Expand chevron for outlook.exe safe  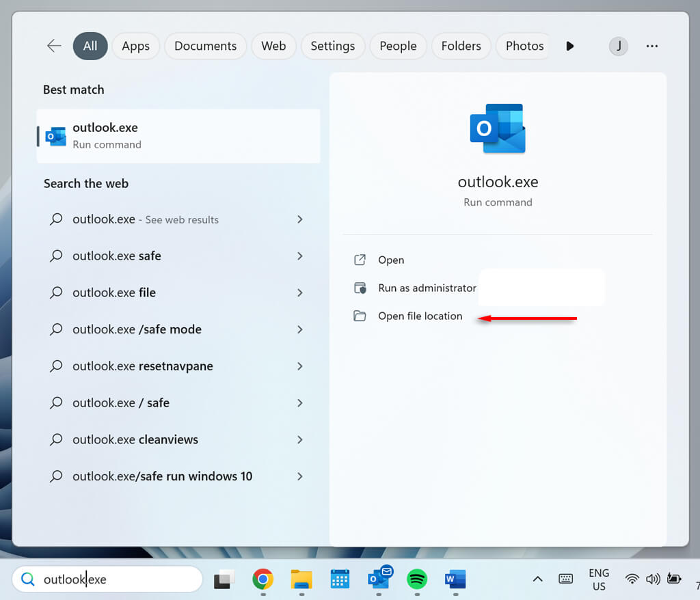[x=300, y=256]
